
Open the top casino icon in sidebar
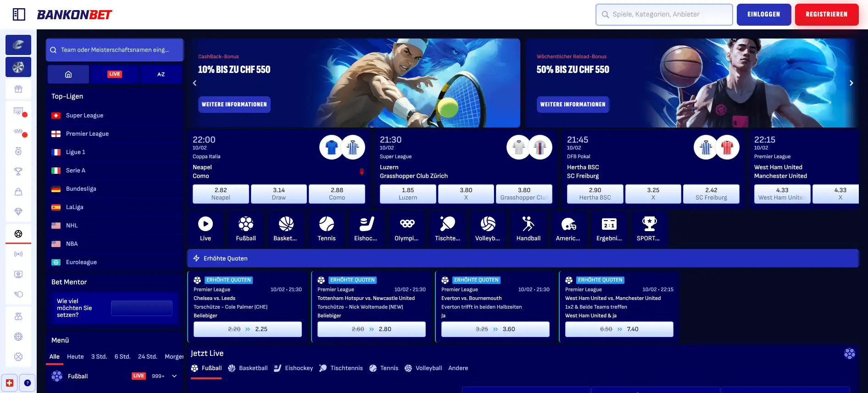pyautogui.click(x=18, y=45)
